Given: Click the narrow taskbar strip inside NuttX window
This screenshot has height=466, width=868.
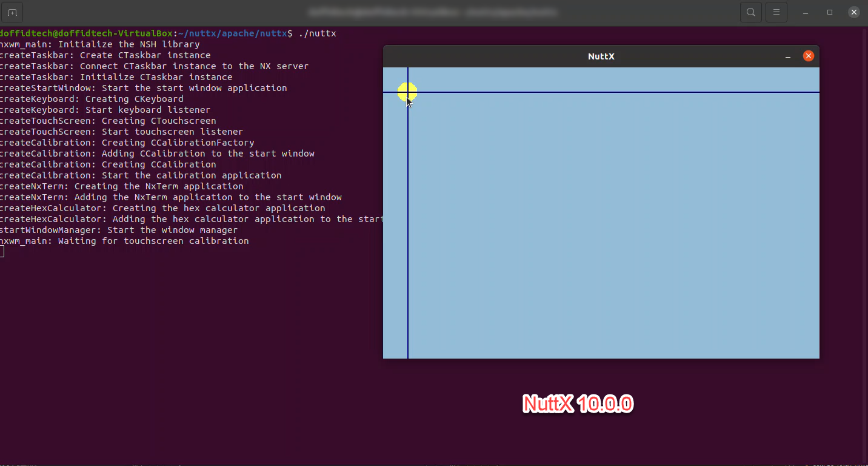Looking at the screenshot, I should pyautogui.click(x=395, y=225).
